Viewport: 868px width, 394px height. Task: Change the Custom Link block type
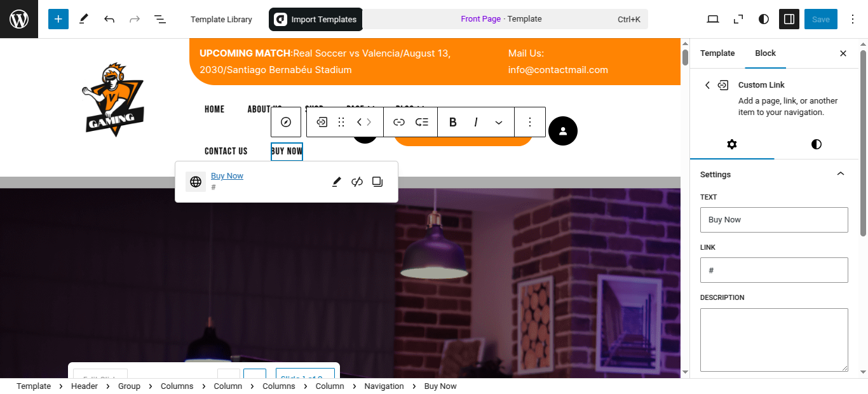point(322,122)
